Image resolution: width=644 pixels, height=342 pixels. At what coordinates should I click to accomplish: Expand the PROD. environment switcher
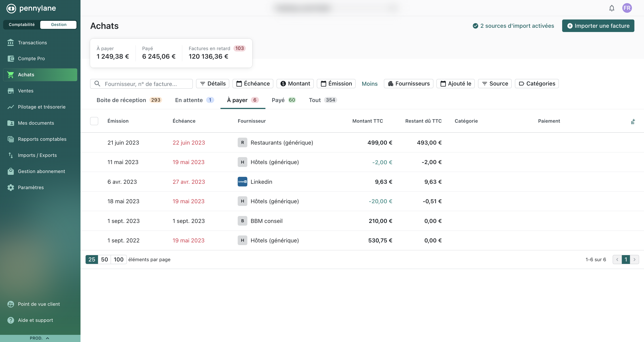pyautogui.click(x=40, y=338)
